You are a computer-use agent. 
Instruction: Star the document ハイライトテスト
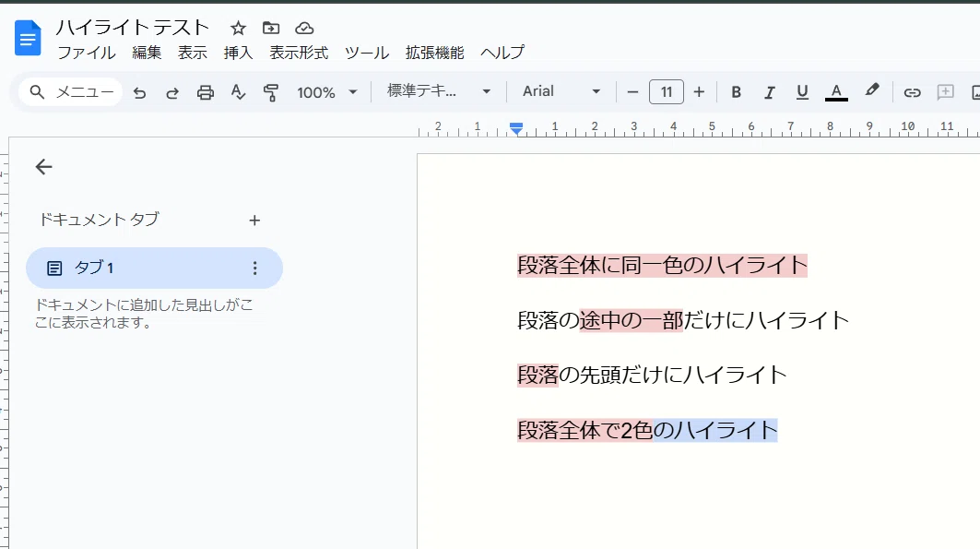tap(238, 28)
